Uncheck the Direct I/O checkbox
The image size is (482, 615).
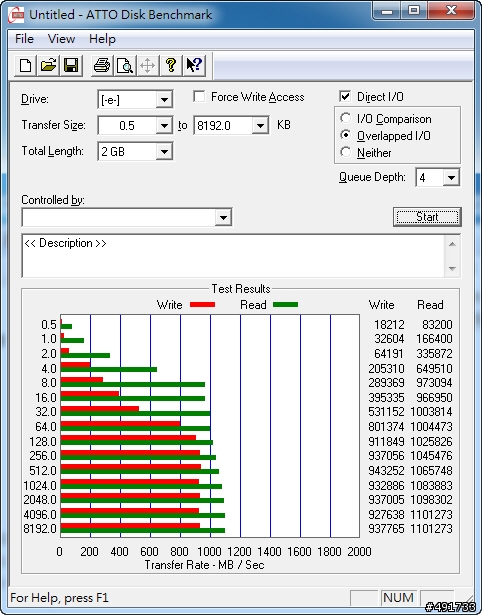click(x=345, y=96)
